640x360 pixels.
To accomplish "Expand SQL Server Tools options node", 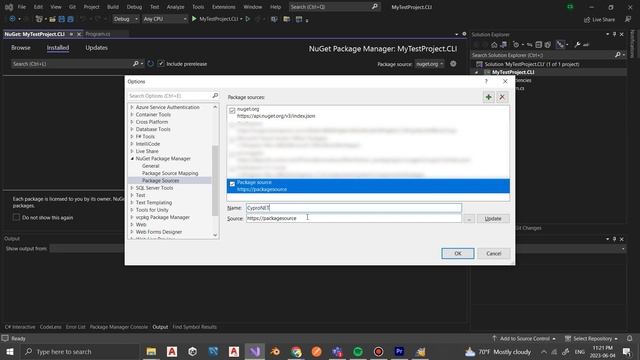I will click(x=132, y=188).
